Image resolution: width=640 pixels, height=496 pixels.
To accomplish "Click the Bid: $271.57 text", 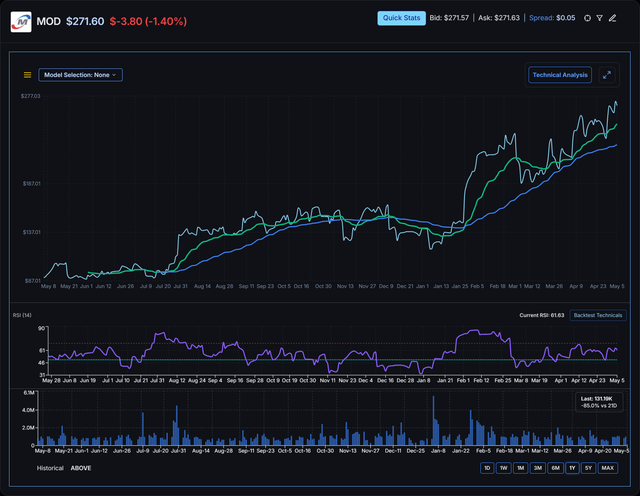I will coord(449,18).
